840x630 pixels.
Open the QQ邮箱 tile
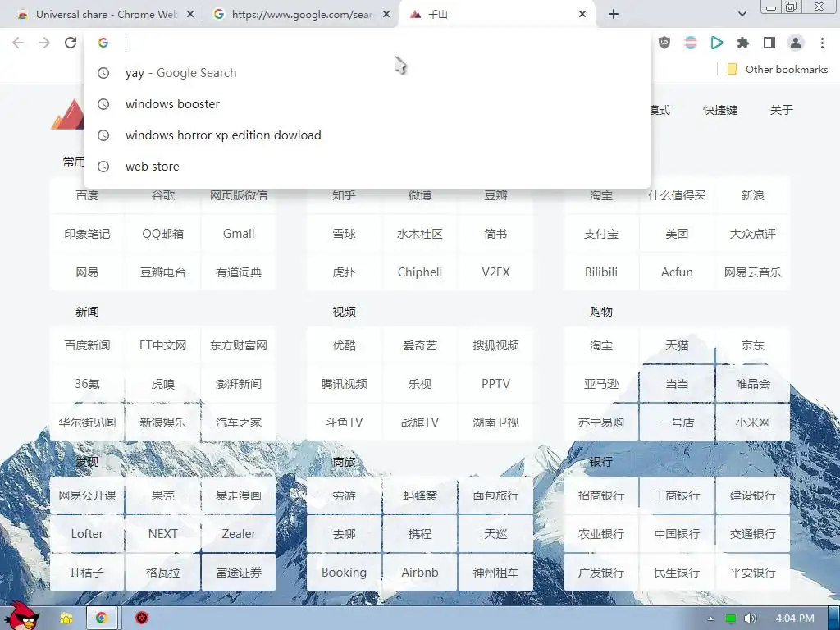coord(163,234)
